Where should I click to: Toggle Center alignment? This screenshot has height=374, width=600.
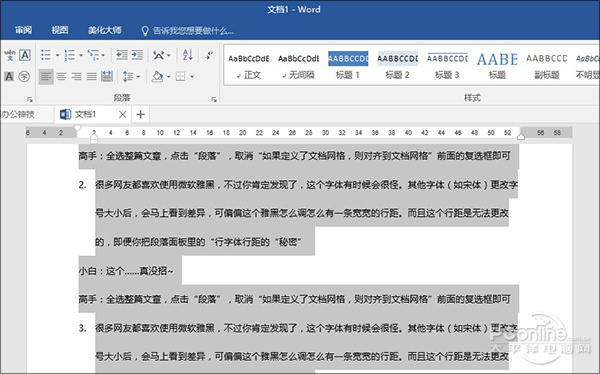(x=61, y=77)
